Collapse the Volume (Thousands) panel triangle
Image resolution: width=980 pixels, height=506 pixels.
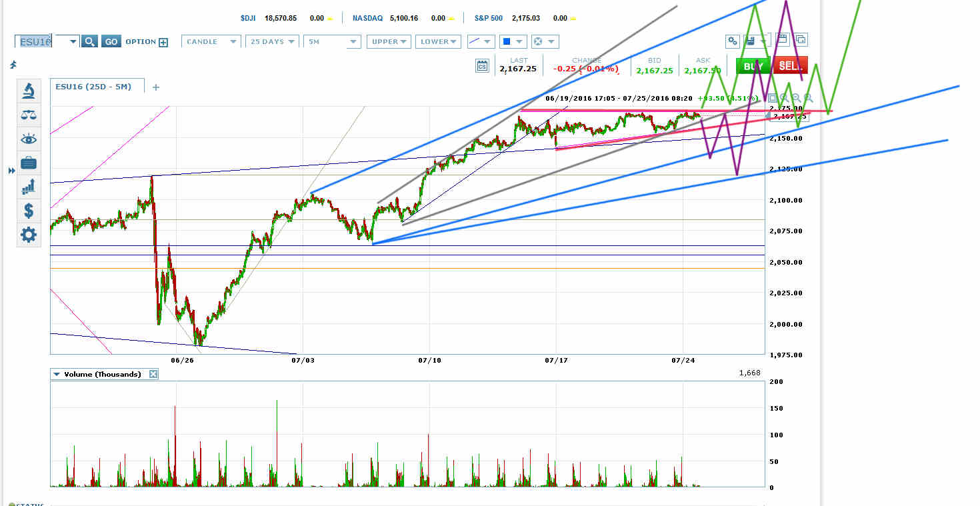click(57, 374)
